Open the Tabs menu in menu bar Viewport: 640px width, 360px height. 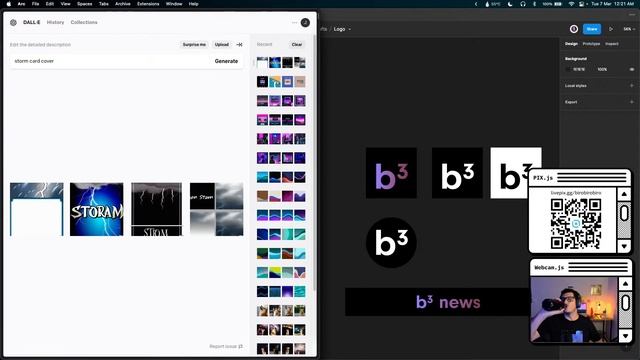click(x=104, y=4)
